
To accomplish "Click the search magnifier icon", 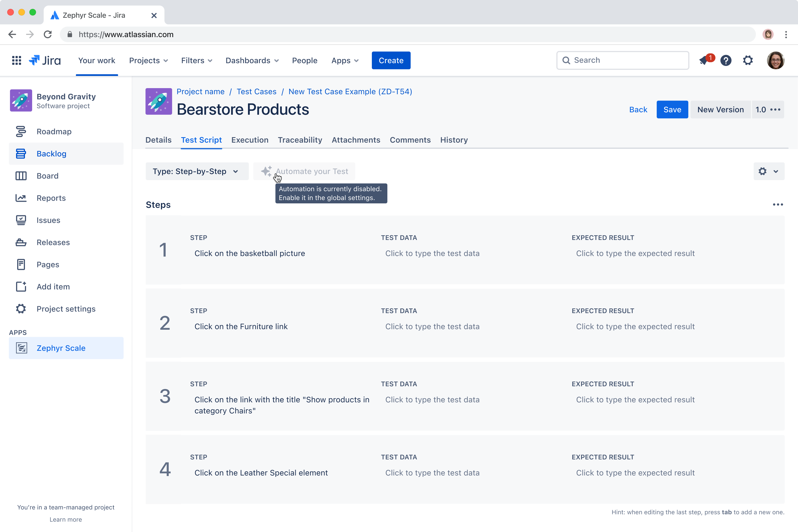I will 566,60.
